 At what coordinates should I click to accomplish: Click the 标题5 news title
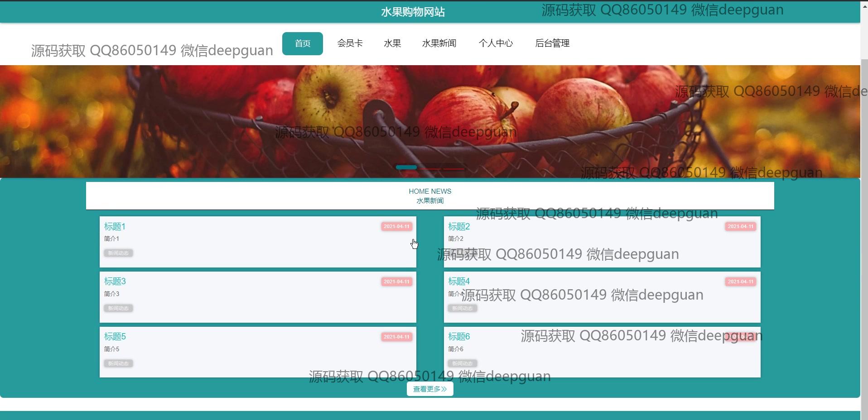pos(115,337)
